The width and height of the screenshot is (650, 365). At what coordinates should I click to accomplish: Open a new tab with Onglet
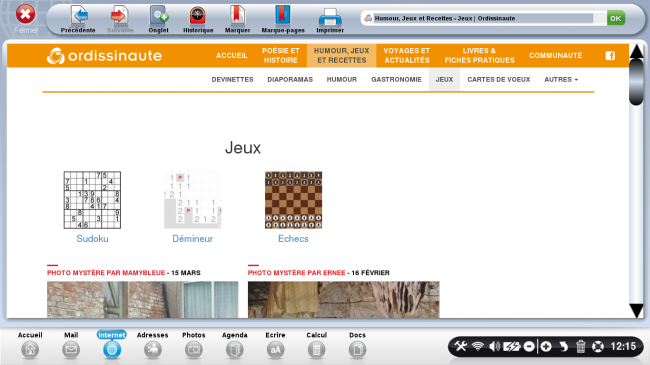(x=159, y=19)
